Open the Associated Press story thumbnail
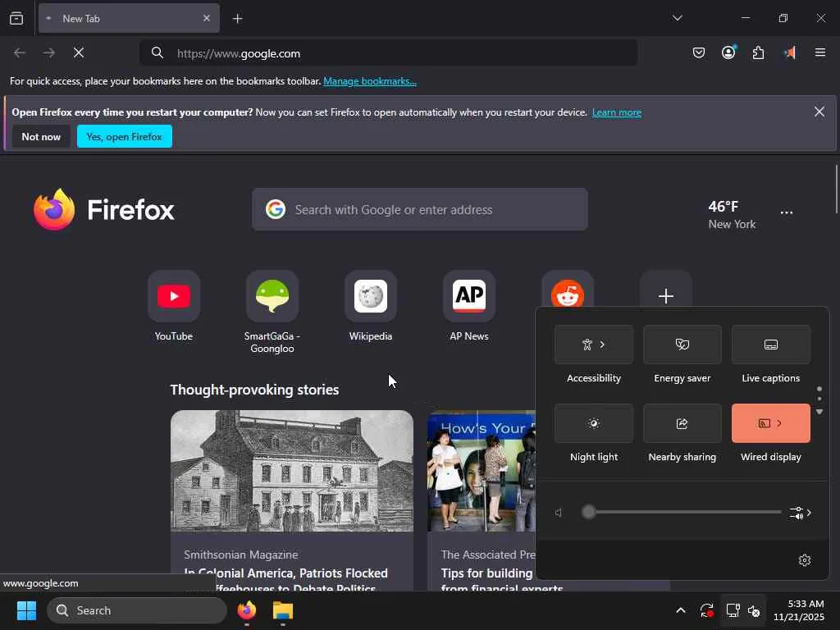The width and height of the screenshot is (840, 630). [481, 471]
